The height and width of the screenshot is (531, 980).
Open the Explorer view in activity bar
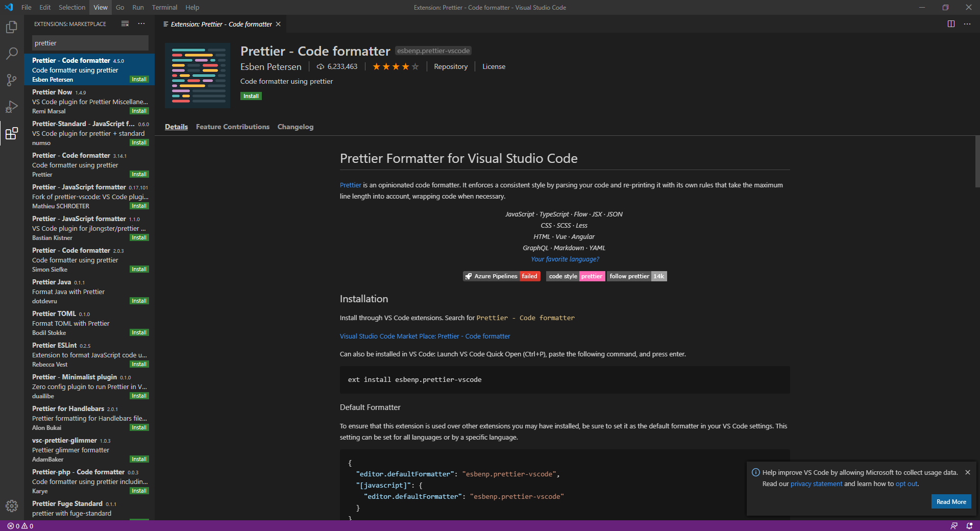11,27
